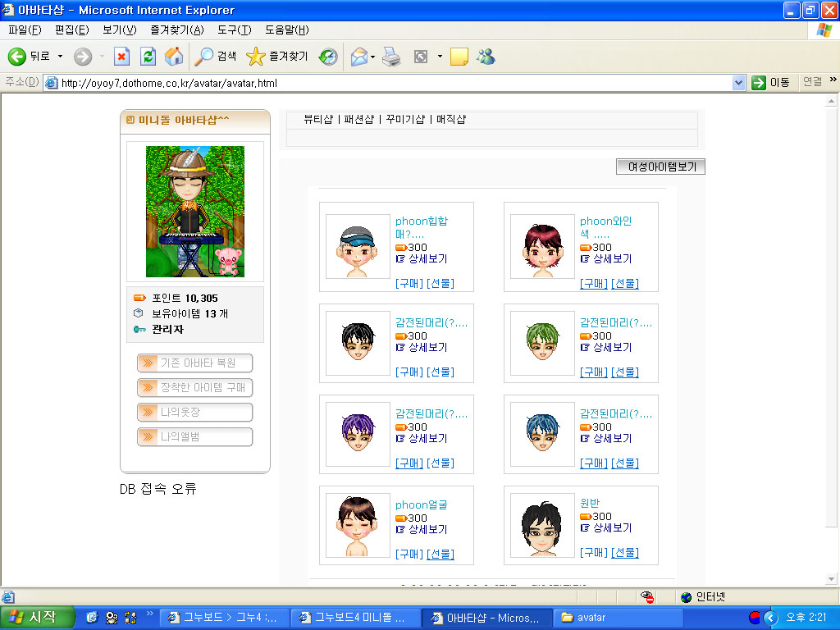
Task: Click the 원반 hairstyle thumbnail
Action: coord(541,526)
